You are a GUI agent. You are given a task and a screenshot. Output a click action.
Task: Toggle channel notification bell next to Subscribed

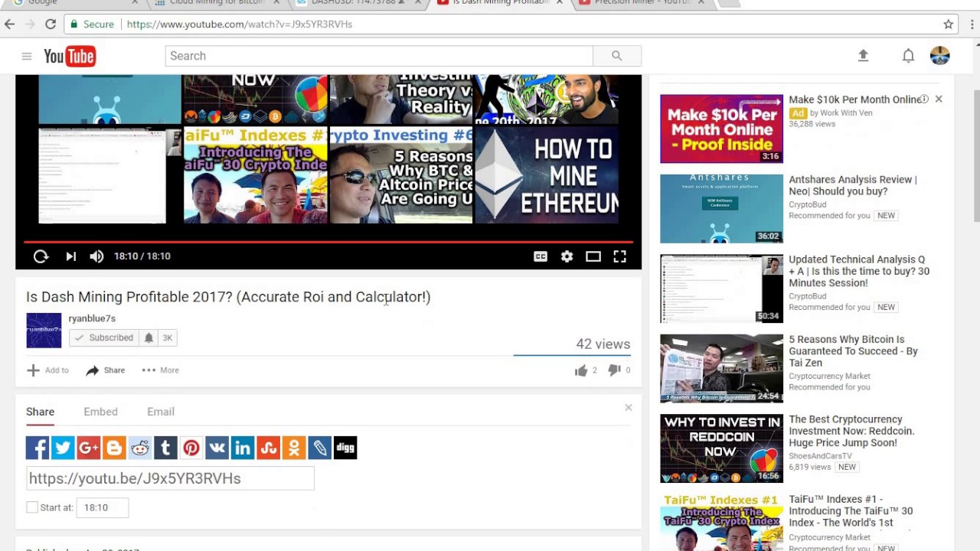[x=149, y=337]
